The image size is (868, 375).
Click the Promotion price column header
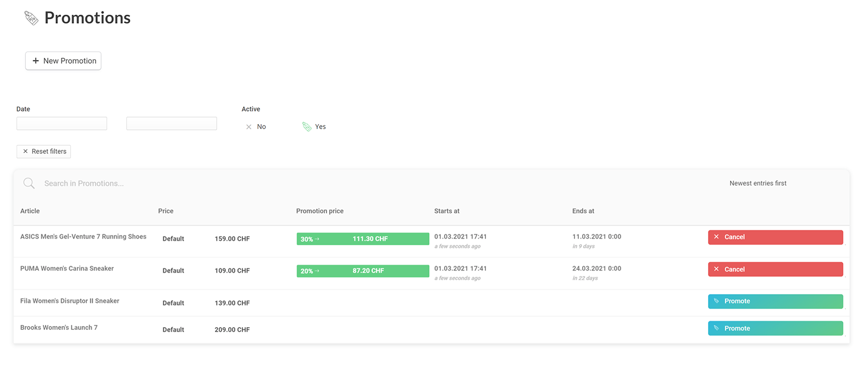click(320, 211)
